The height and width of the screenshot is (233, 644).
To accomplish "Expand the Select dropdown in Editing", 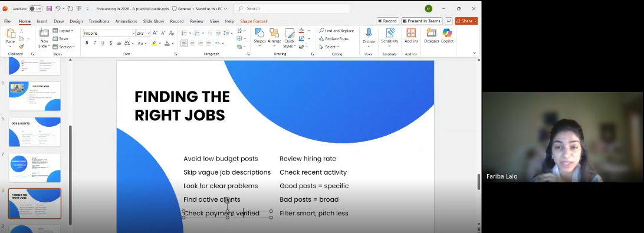I will tap(328, 47).
